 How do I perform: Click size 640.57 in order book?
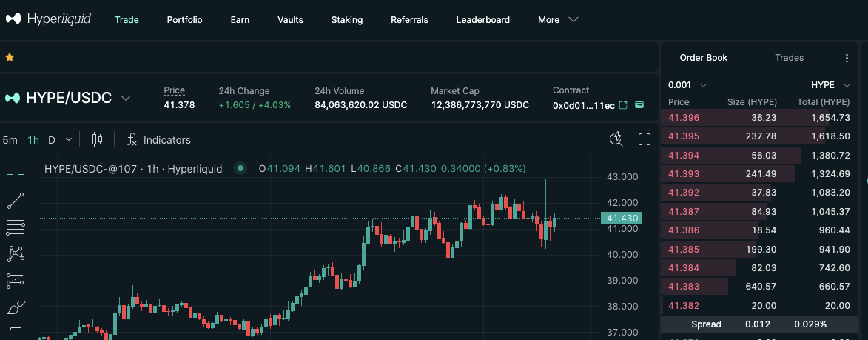point(760,287)
